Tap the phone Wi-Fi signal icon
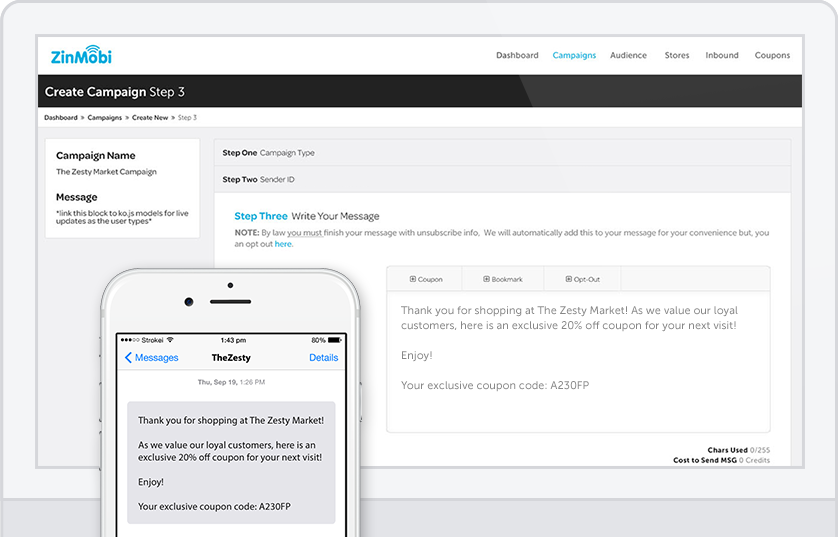 click(170, 340)
